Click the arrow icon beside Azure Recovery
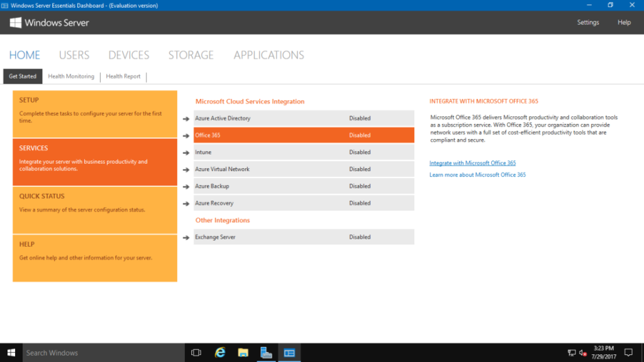This screenshot has height=362, width=644. [x=186, y=203]
